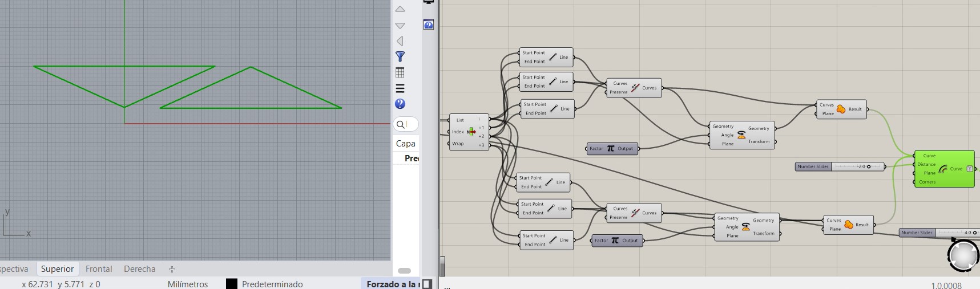
Task: Select the green Offset Curve component icon
Action: pos(942,169)
